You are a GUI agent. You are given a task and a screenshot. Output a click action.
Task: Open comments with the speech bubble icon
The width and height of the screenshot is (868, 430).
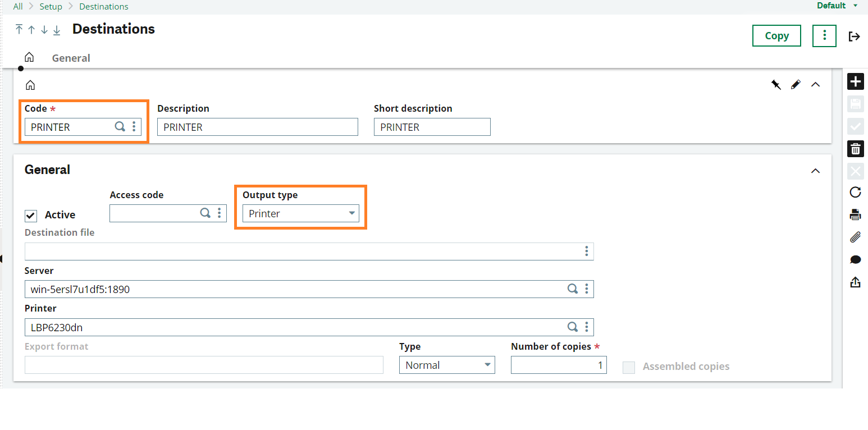[855, 259]
